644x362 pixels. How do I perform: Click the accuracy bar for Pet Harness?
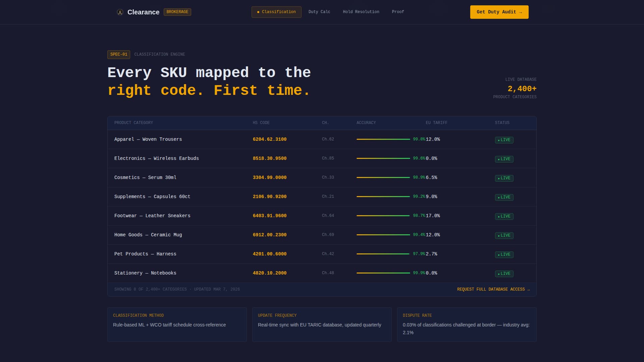tap(383, 254)
